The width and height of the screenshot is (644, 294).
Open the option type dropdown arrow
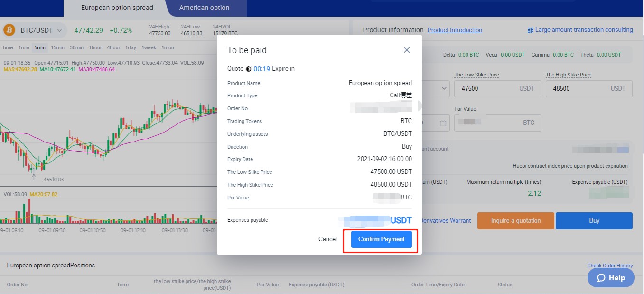pyautogui.click(x=444, y=88)
